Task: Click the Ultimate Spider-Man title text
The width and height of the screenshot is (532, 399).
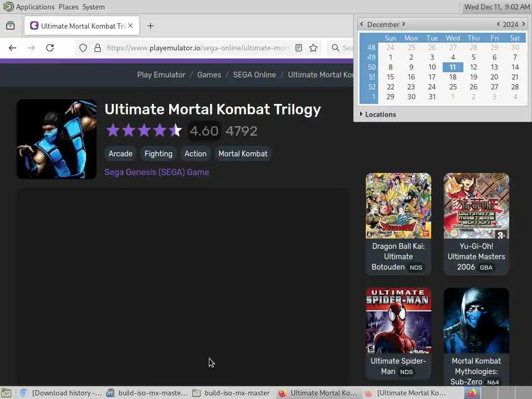Action: coord(398,366)
